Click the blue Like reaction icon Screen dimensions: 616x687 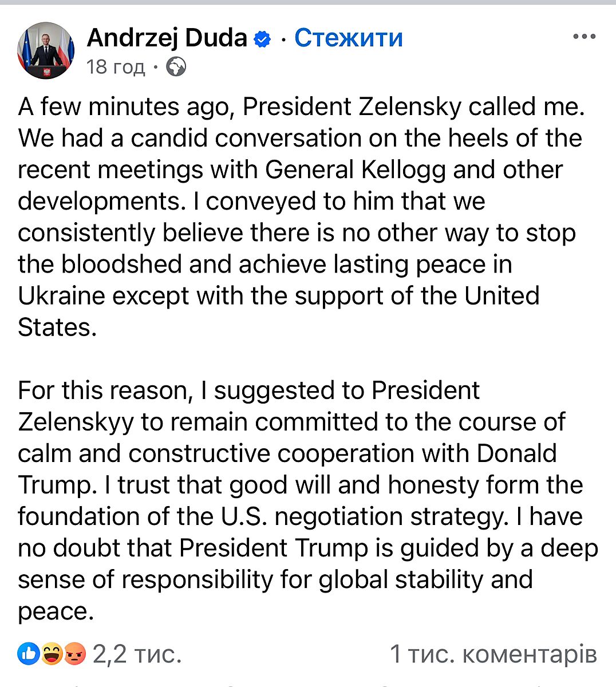click(x=29, y=653)
